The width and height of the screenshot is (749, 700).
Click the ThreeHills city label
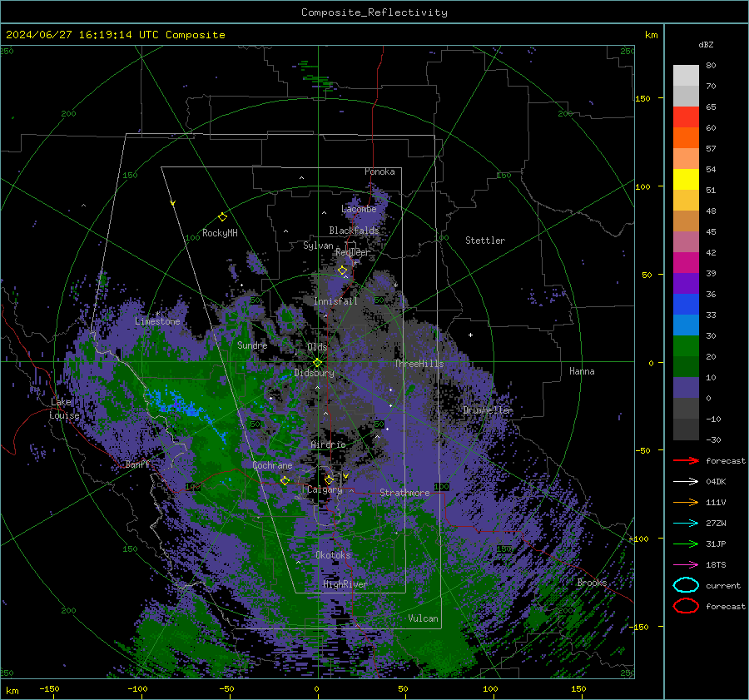[x=419, y=364]
